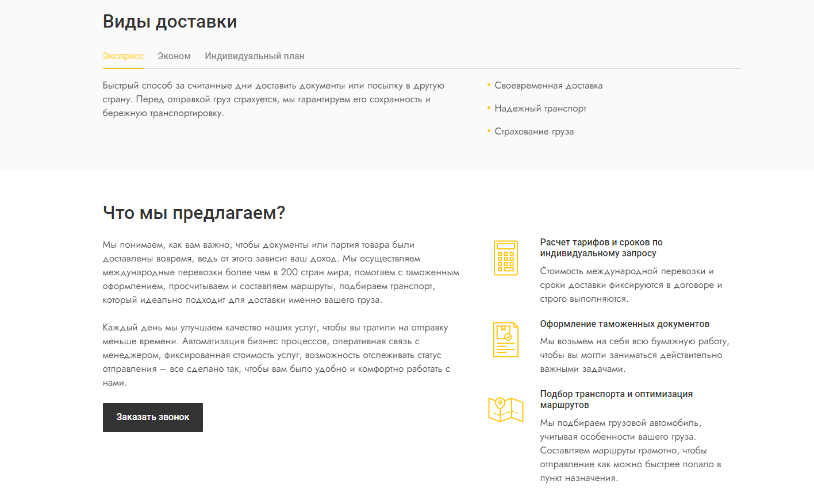Click the Что мы предлагаем? heading

click(194, 213)
